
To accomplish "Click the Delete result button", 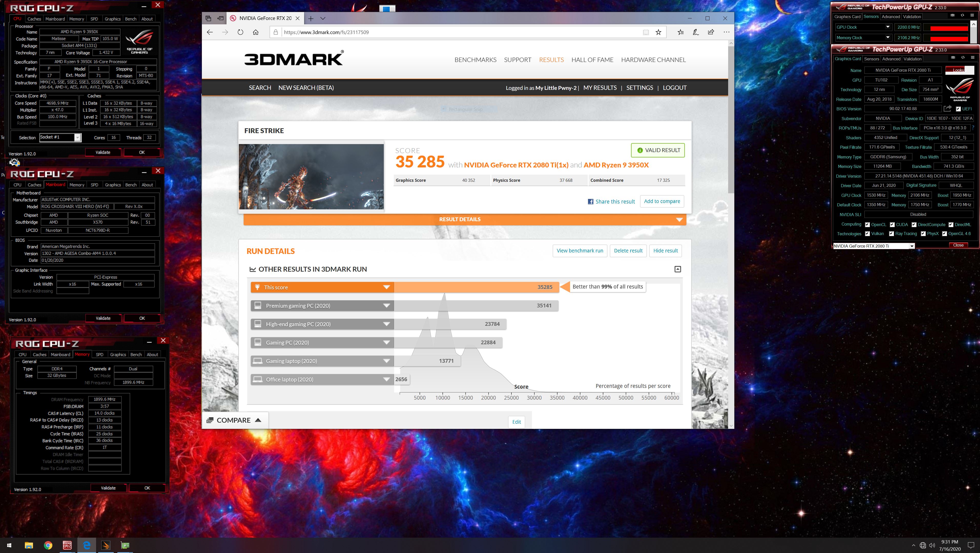I will 628,251.
